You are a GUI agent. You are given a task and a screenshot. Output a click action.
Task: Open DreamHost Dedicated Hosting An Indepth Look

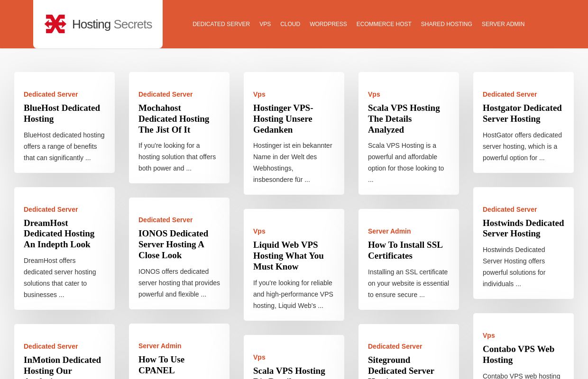click(59, 234)
